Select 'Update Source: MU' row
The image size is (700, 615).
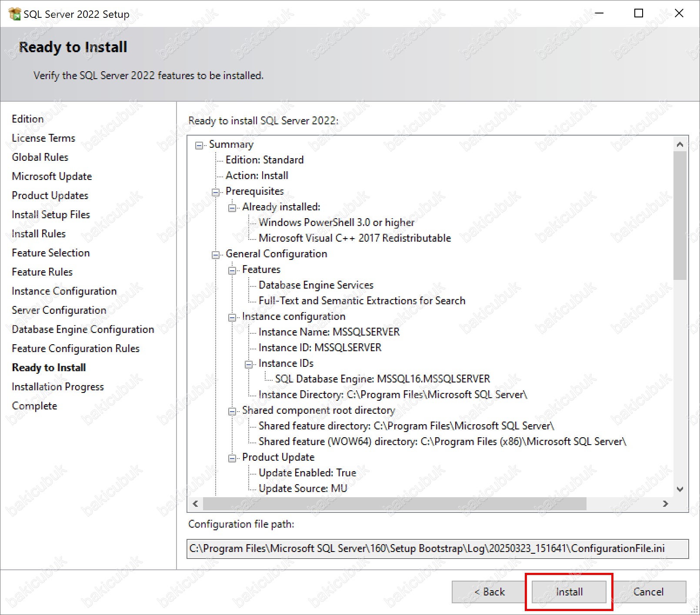(x=303, y=489)
